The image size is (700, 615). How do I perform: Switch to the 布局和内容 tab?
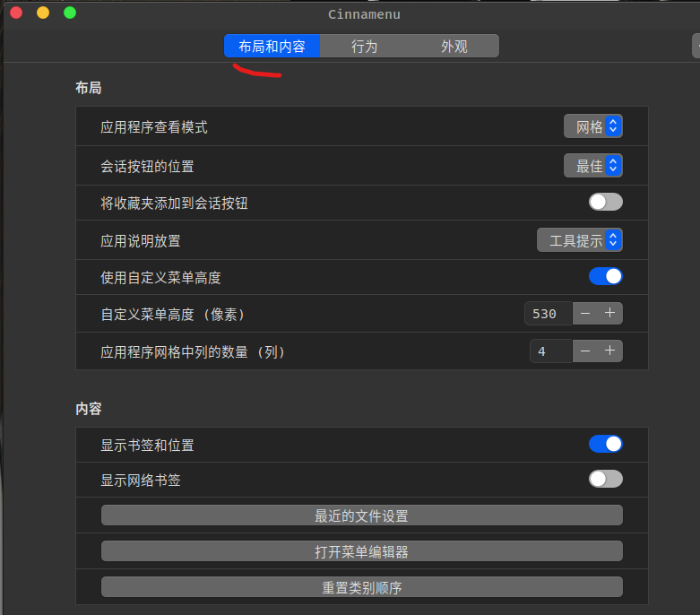tap(272, 46)
